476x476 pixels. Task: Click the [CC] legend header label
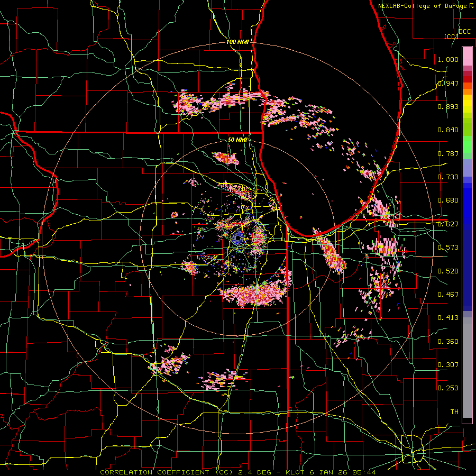click(x=451, y=36)
